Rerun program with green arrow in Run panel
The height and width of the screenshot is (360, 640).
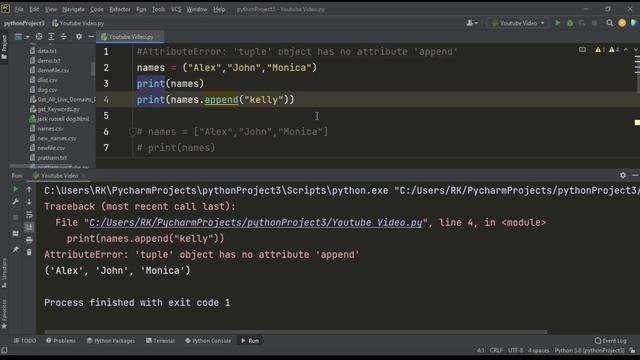pos(16,189)
